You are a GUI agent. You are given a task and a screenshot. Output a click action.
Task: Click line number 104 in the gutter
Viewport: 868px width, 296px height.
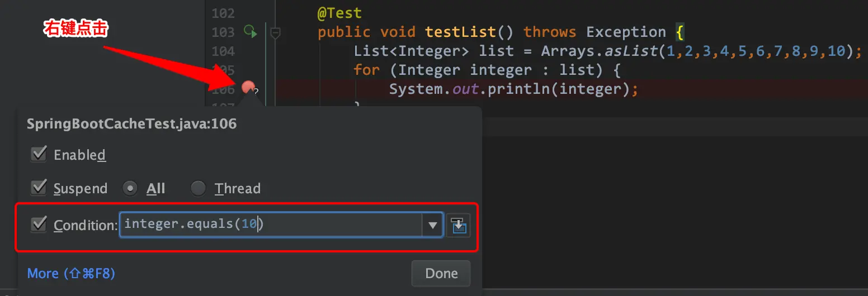(x=223, y=51)
